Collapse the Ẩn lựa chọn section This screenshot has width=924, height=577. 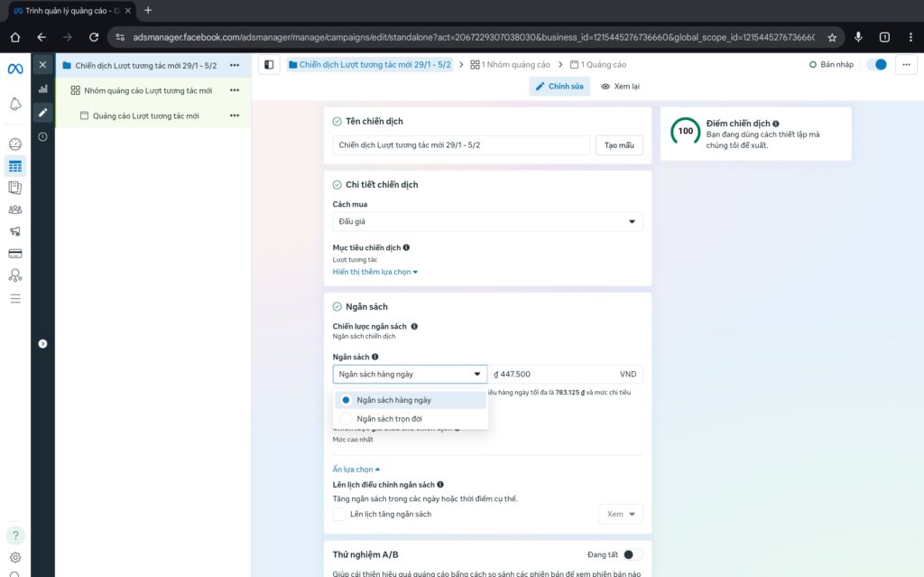[356, 470]
